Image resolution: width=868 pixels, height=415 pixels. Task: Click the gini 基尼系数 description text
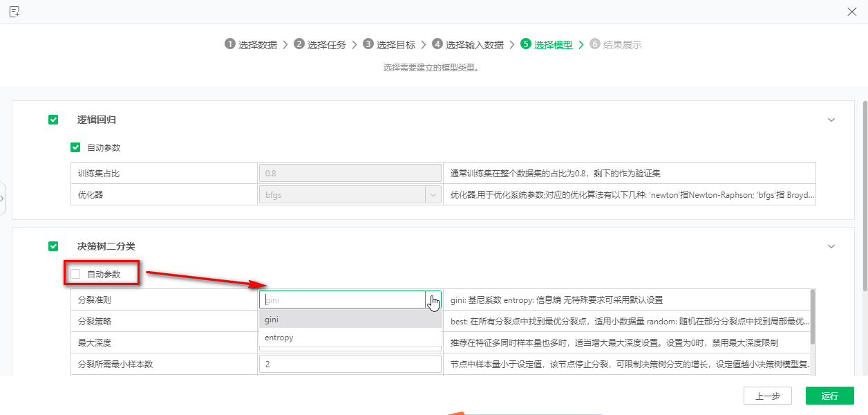click(x=556, y=299)
